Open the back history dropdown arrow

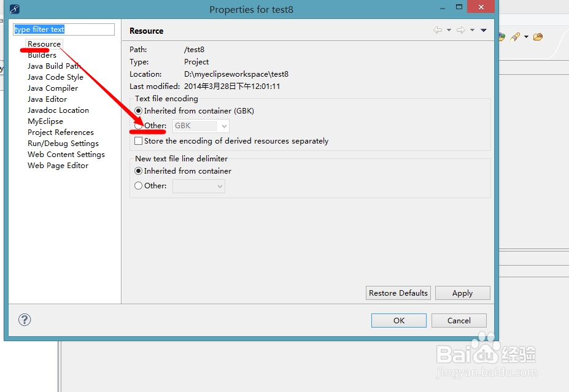tap(449, 30)
